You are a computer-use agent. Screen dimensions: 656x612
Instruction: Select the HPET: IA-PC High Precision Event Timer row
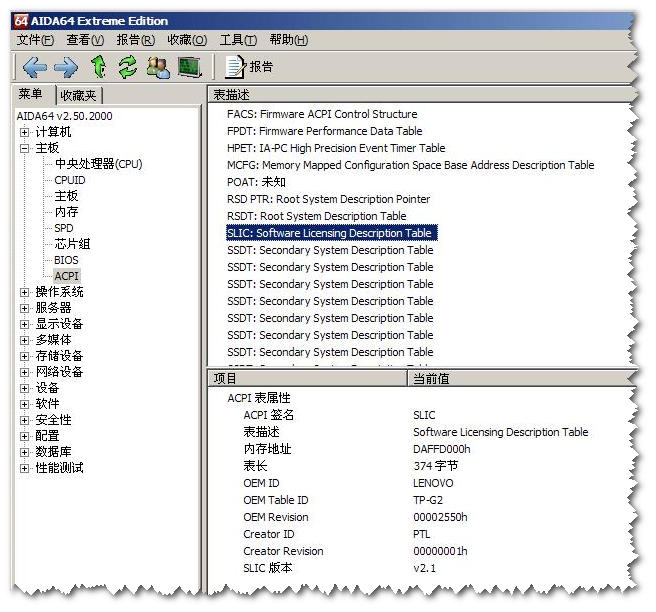click(336, 148)
